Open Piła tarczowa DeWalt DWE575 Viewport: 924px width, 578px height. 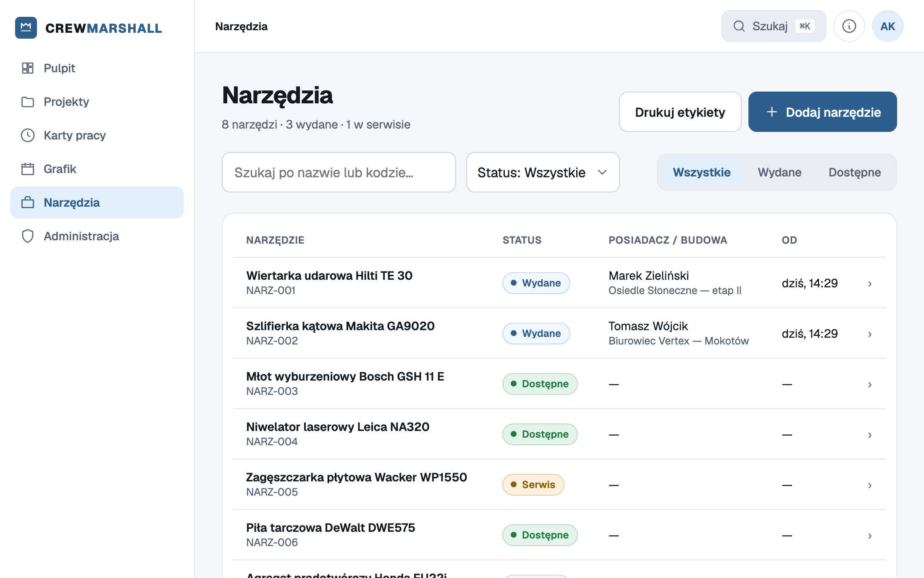click(x=331, y=528)
